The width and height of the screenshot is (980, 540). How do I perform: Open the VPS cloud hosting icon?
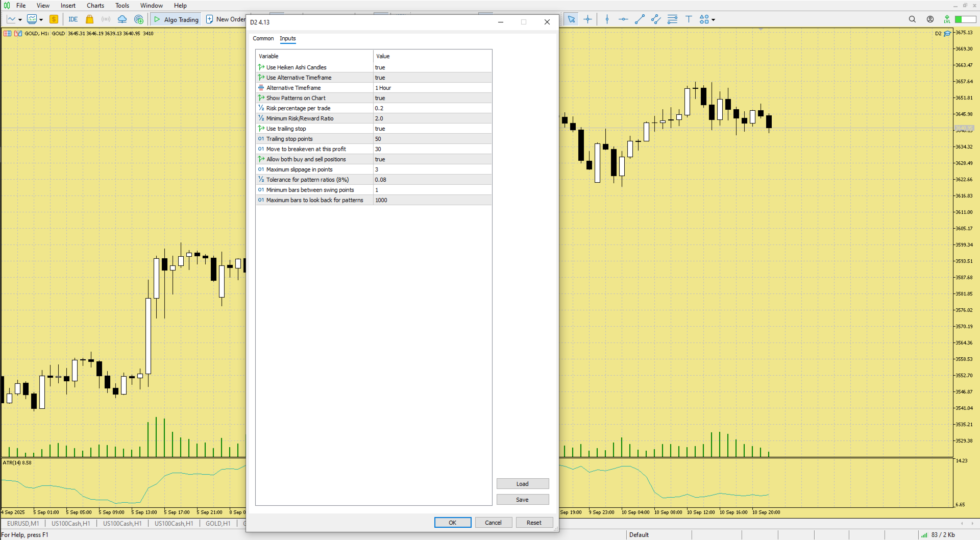tap(122, 19)
